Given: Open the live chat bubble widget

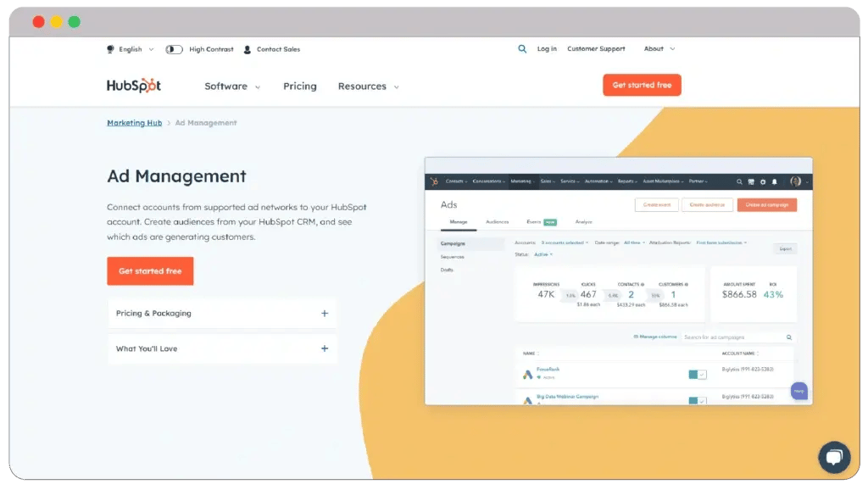Looking at the screenshot, I should 833,457.
